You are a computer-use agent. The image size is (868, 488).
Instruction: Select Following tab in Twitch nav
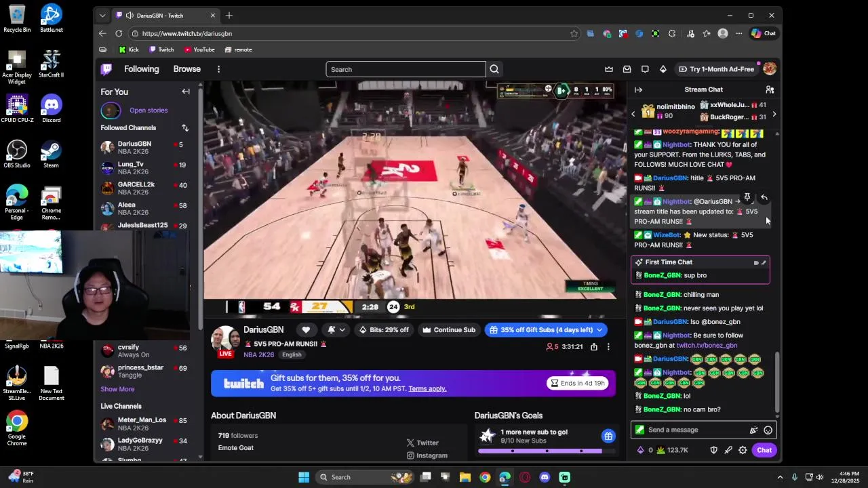pyautogui.click(x=141, y=69)
